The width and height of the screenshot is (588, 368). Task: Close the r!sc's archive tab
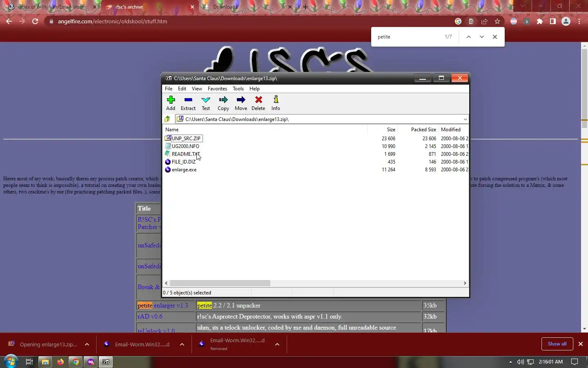[192, 7]
